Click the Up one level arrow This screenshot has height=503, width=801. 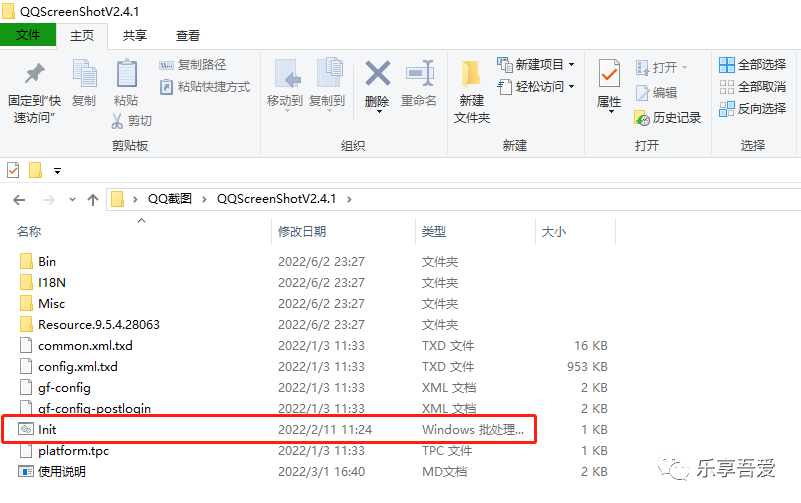[x=93, y=200]
